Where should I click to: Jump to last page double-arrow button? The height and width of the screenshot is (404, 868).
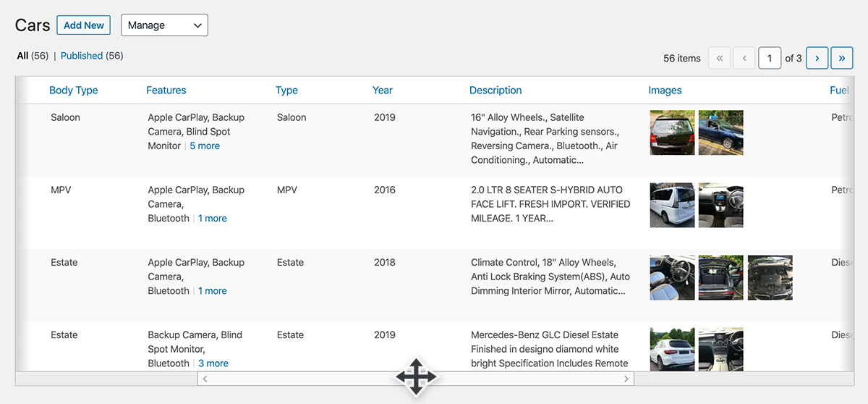pos(841,58)
